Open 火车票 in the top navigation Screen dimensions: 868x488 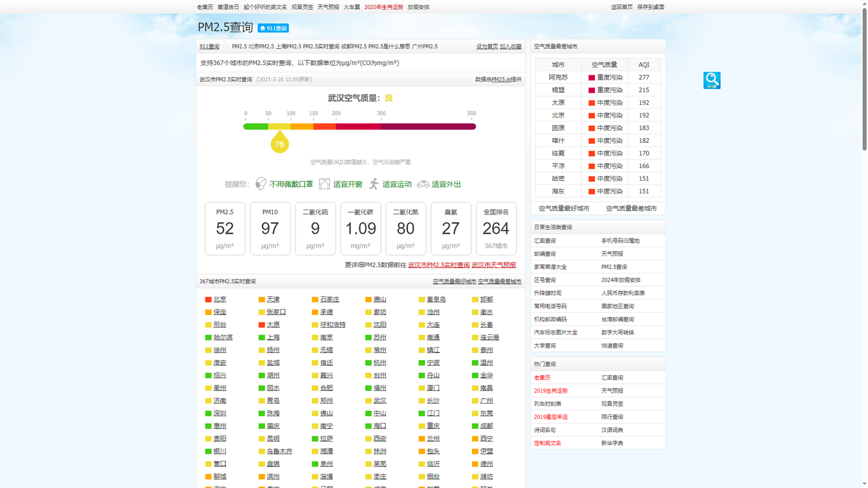point(351,7)
